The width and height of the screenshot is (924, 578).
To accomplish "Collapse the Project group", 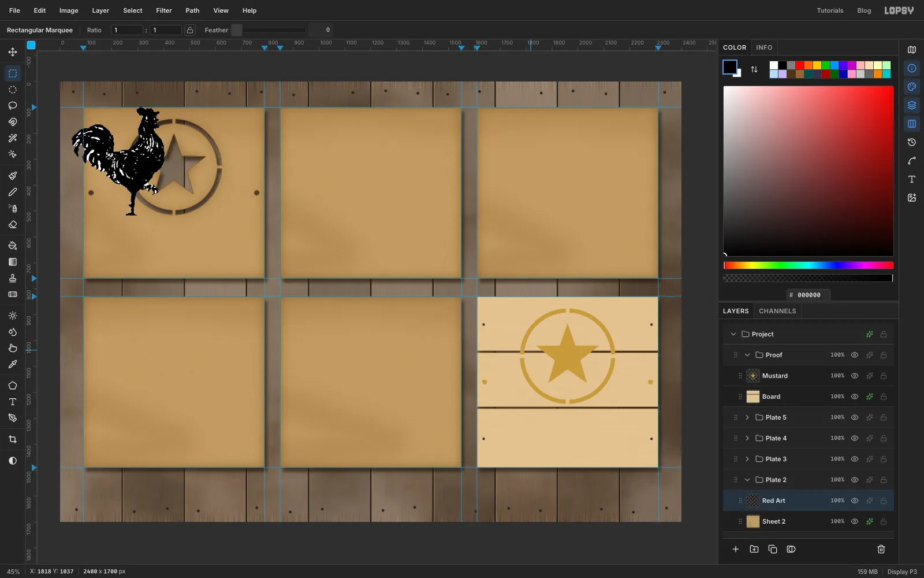I will [733, 334].
